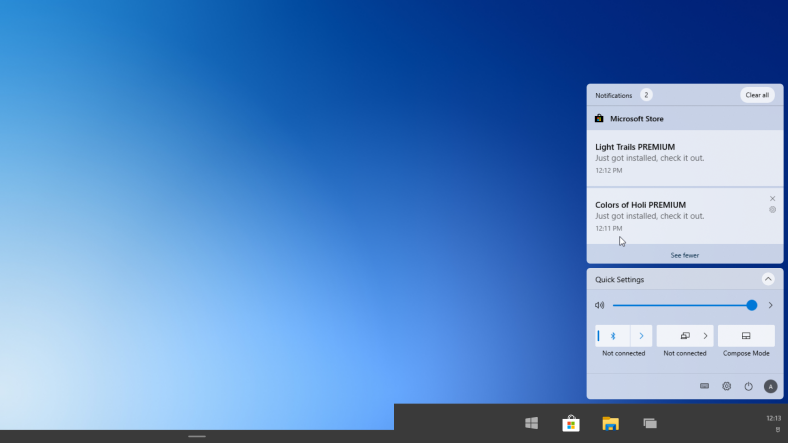
Task: Mute volume via speaker icon
Action: [600, 305]
